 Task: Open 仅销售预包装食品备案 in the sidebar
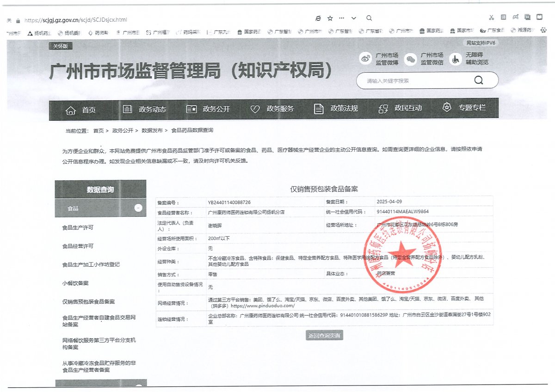click(88, 301)
